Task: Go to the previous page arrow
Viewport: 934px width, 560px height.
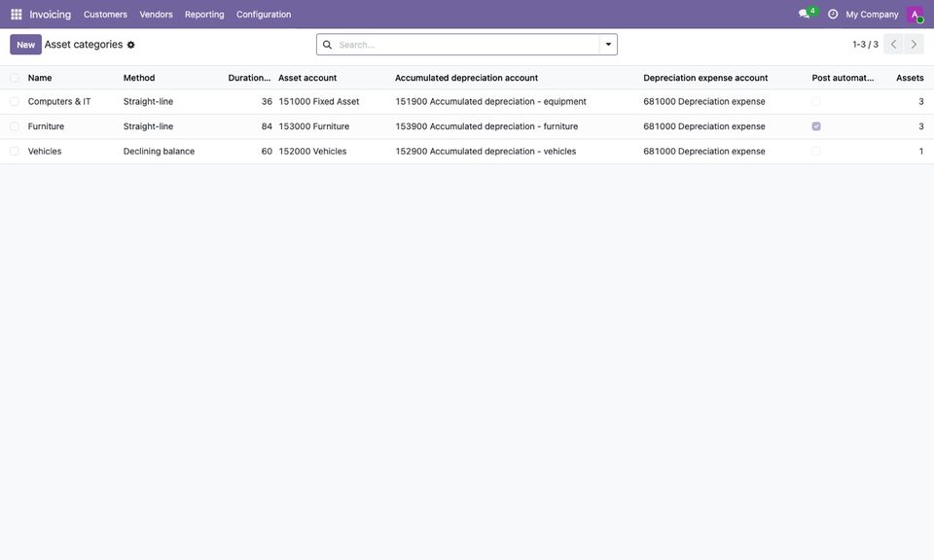Action: pyautogui.click(x=893, y=45)
